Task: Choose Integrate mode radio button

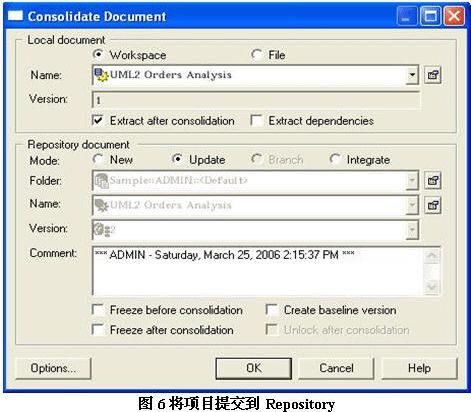Action: coord(335,159)
